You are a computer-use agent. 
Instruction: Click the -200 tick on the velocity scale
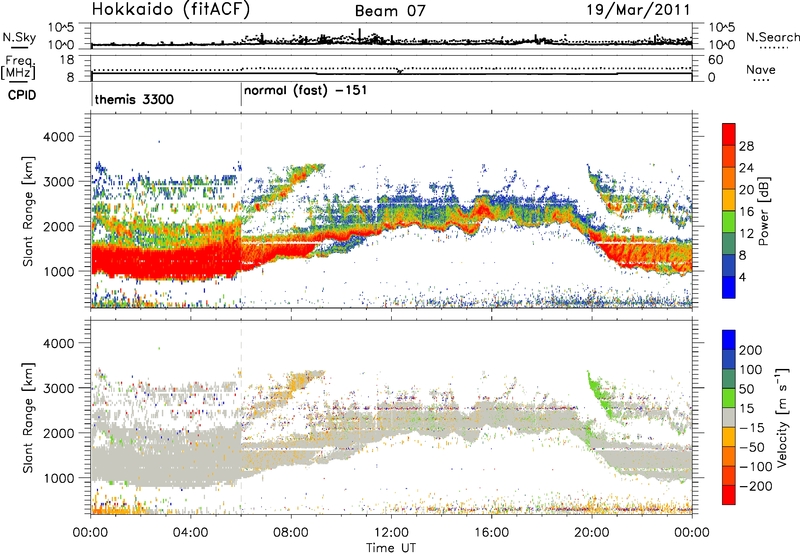coord(756,486)
